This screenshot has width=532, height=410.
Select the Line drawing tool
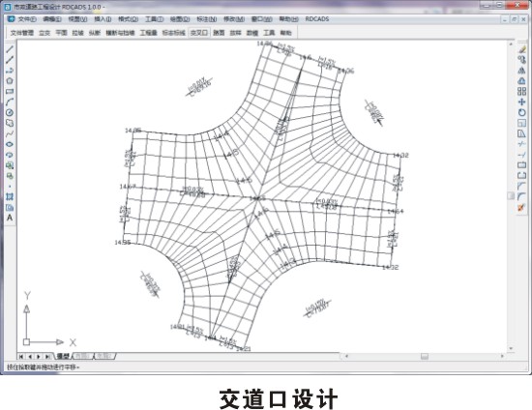pyautogui.click(x=10, y=49)
